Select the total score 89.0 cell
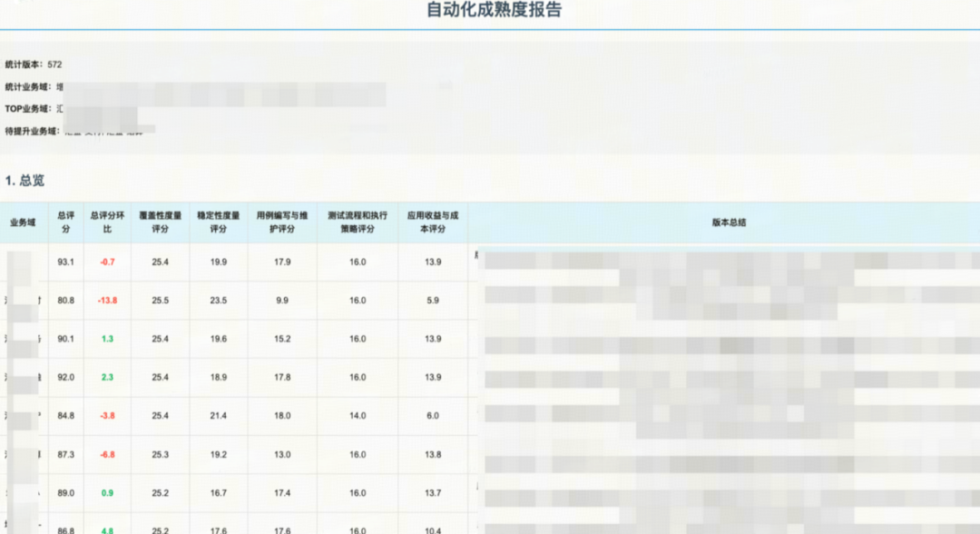The height and width of the screenshot is (534, 980). (x=65, y=493)
